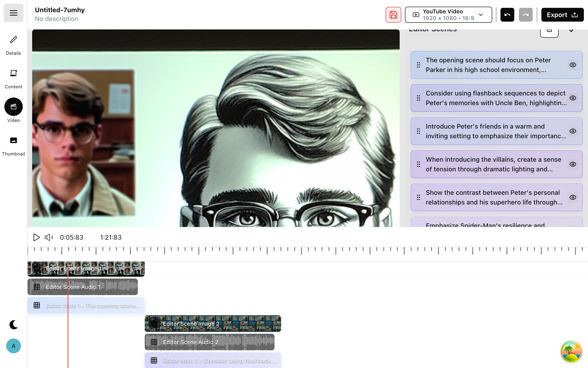
Task: Grab the drag handle of the Peter's friends card
Action: point(418,131)
